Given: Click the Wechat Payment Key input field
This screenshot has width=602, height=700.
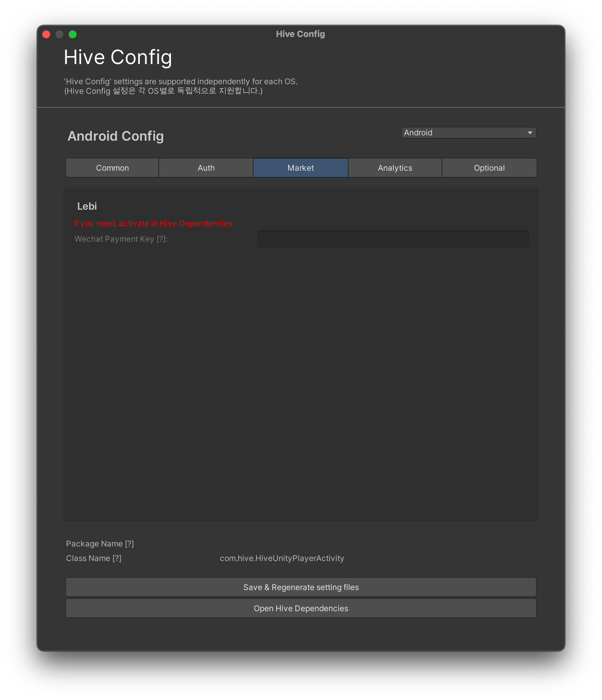Looking at the screenshot, I should coord(393,239).
